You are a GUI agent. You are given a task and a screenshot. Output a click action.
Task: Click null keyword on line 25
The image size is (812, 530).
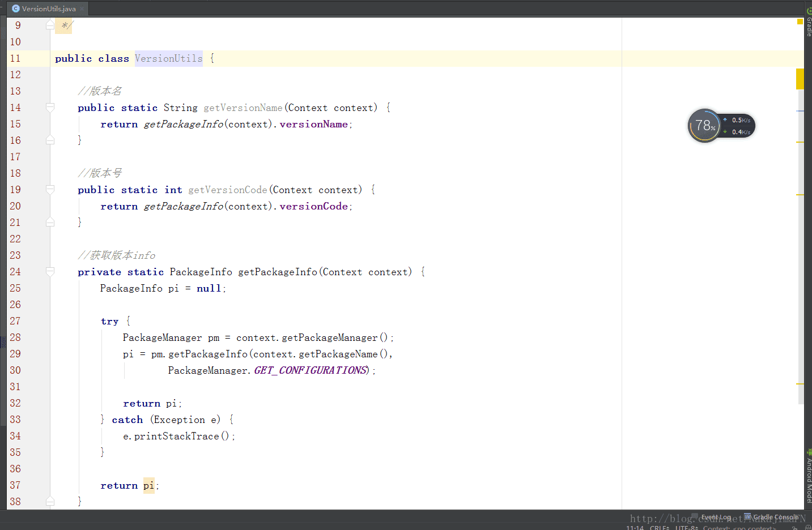coord(209,288)
